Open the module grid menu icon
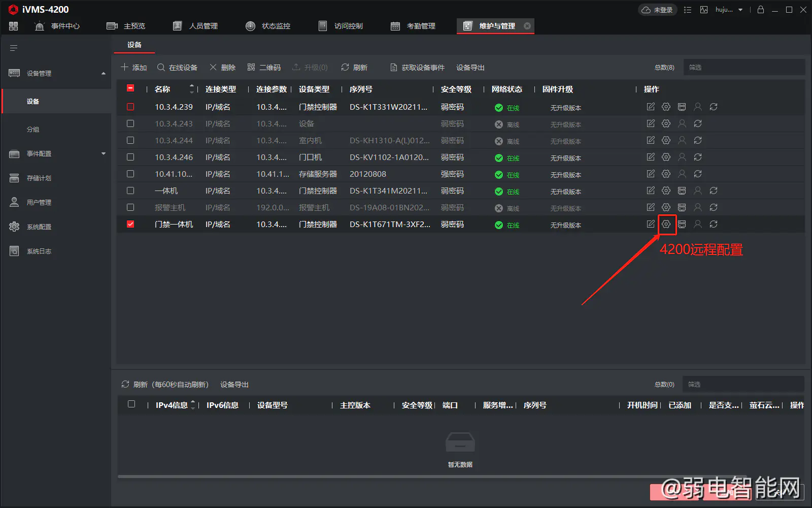 tap(14, 26)
